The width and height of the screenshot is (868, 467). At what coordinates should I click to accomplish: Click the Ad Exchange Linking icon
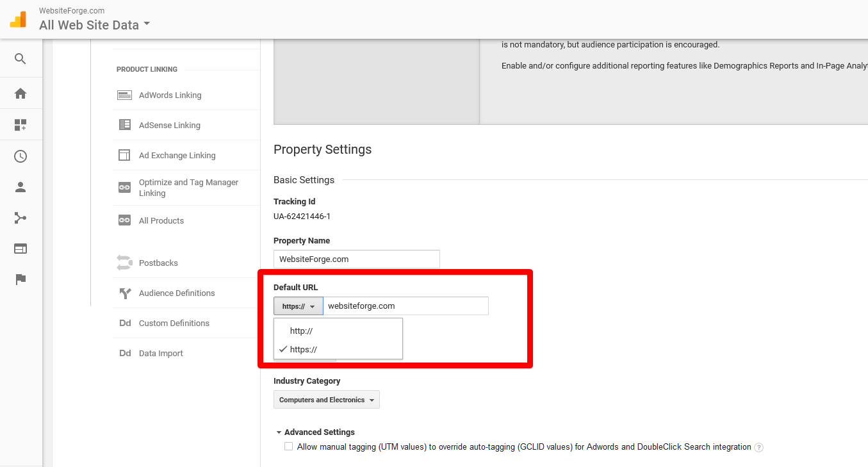124,155
